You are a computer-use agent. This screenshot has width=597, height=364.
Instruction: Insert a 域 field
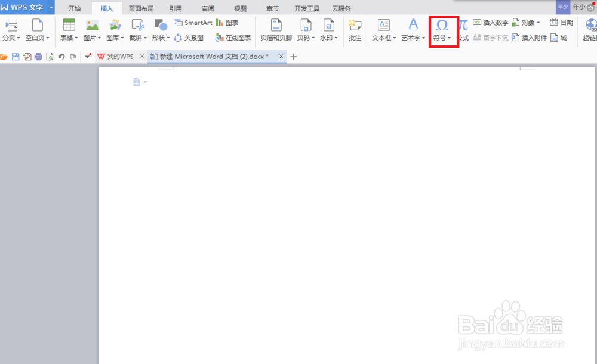(559, 38)
